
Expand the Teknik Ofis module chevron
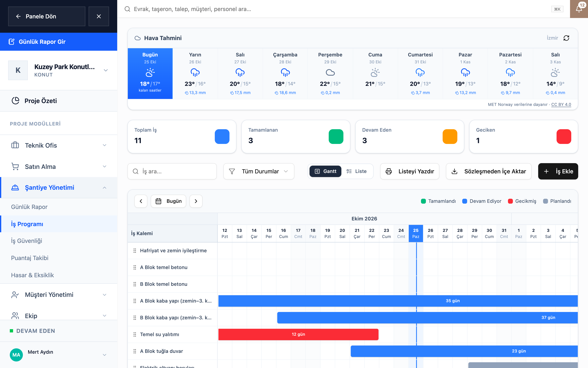point(105,145)
